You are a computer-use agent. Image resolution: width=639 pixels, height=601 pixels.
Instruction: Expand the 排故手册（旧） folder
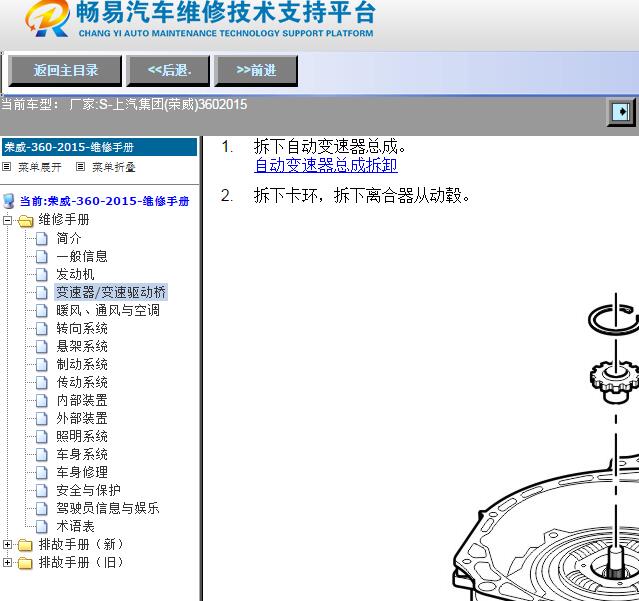coord(7,562)
